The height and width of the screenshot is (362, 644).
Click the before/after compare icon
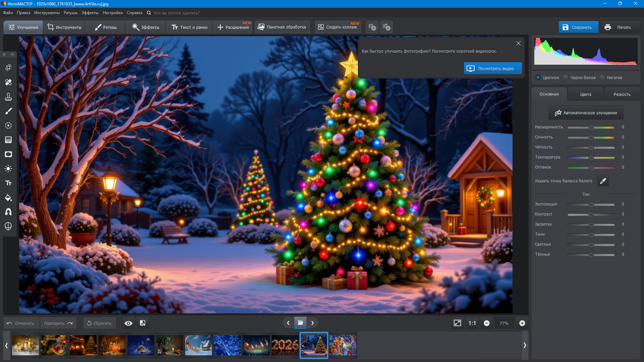tap(143, 323)
